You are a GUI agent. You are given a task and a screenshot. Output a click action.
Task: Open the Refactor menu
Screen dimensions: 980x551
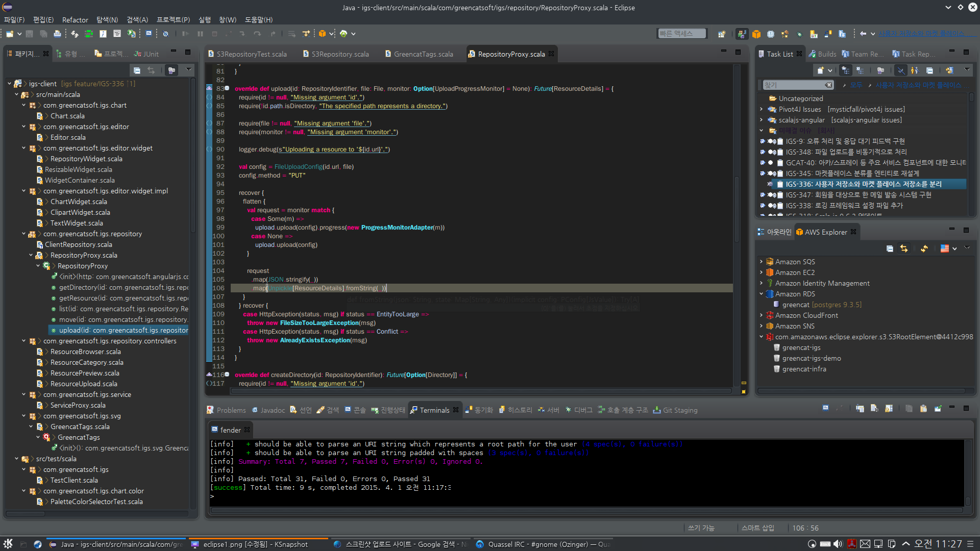[75, 20]
